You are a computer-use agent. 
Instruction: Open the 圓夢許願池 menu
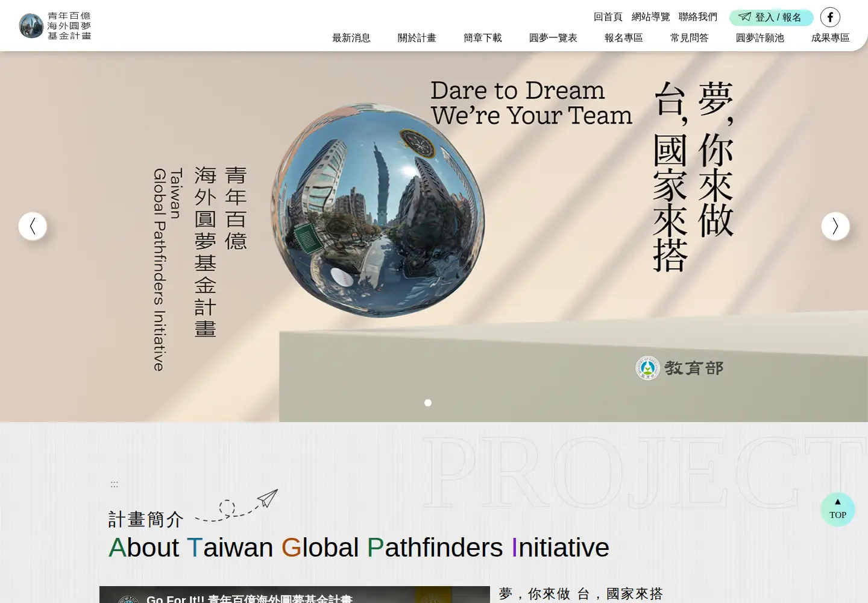(x=760, y=38)
